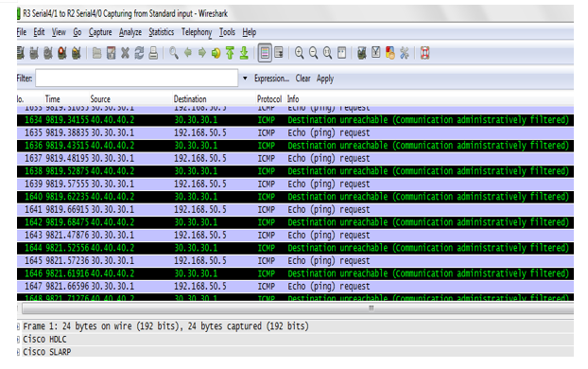
Task: Jump to the last packet icon
Action: coord(244,53)
